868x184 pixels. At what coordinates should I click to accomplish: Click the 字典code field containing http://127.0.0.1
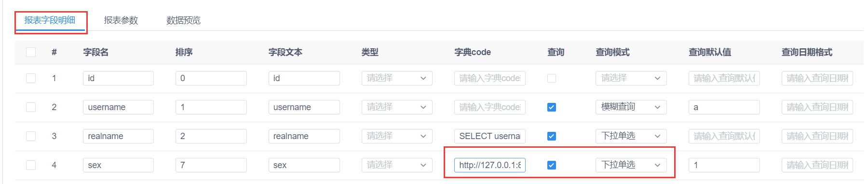[x=490, y=165]
